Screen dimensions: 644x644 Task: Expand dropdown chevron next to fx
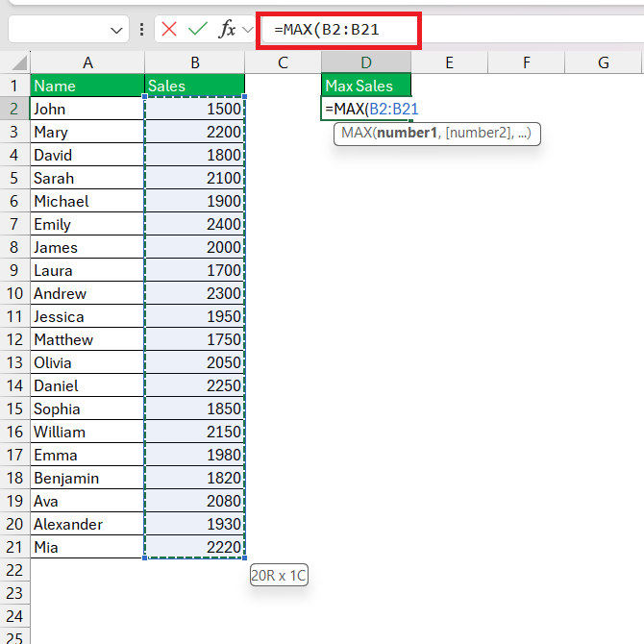point(248,30)
